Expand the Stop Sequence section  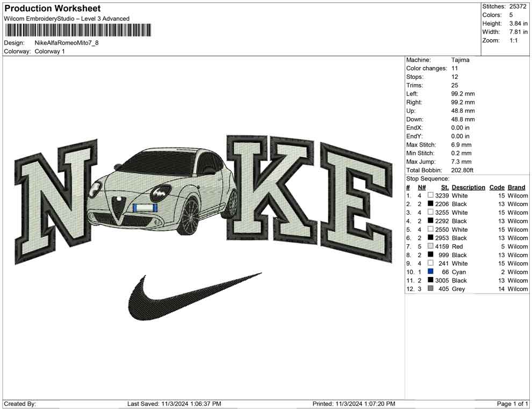click(426, 178)
